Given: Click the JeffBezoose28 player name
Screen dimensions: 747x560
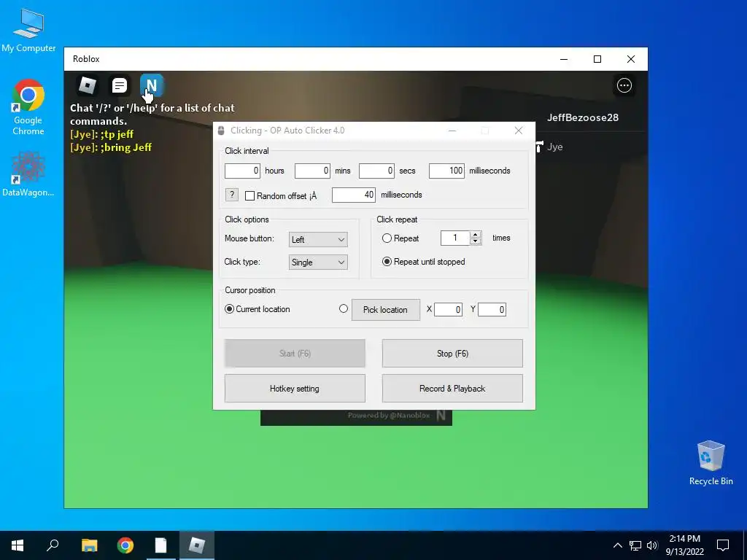Looking at the screenshot, I should click(583, 117).
